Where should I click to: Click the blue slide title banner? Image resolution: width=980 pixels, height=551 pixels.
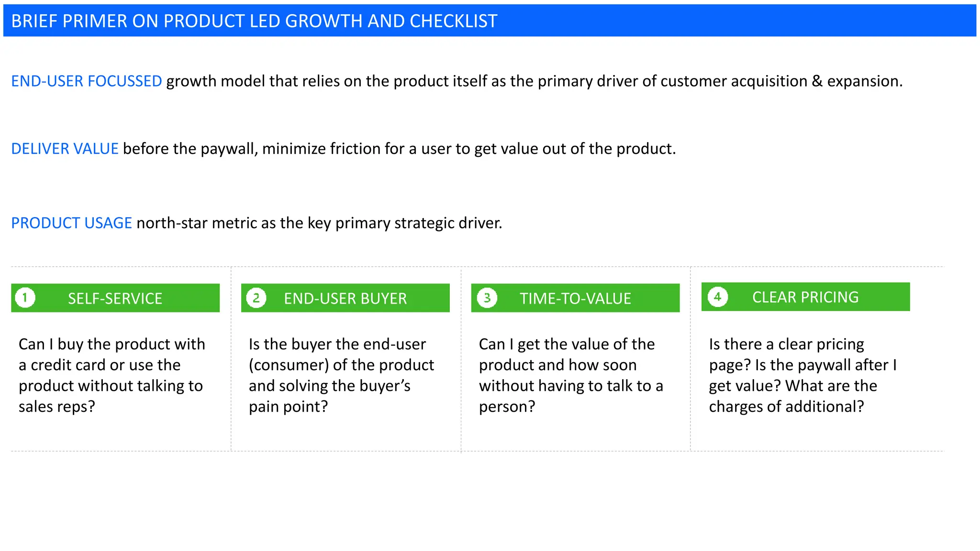click(x=490, y=21)
